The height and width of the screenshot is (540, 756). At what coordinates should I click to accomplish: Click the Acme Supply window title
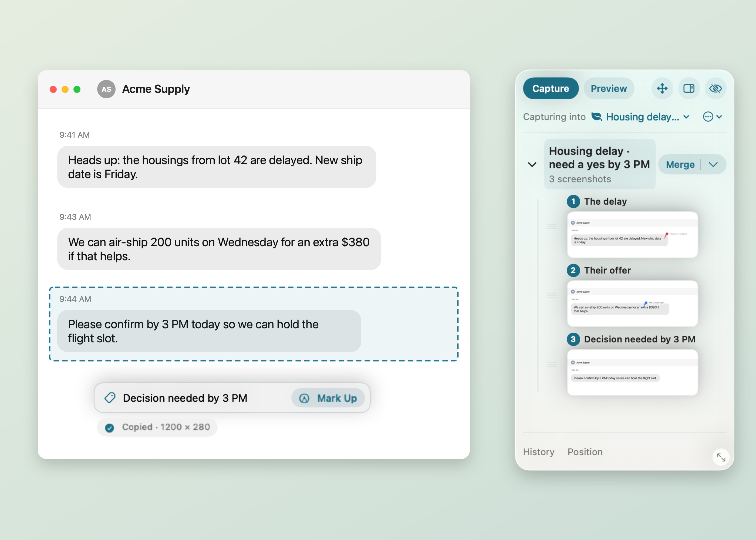pyautogui.click(x=156, y=89)
